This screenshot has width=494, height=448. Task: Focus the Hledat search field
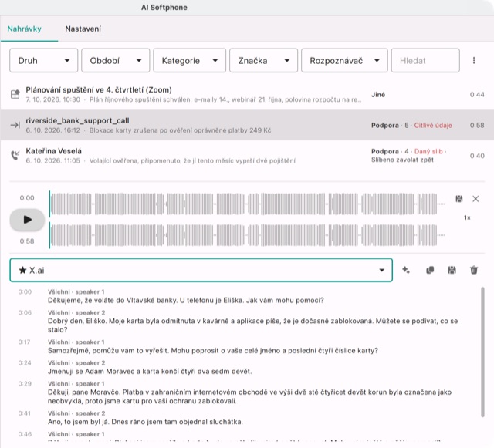click(x=425, y=60)
